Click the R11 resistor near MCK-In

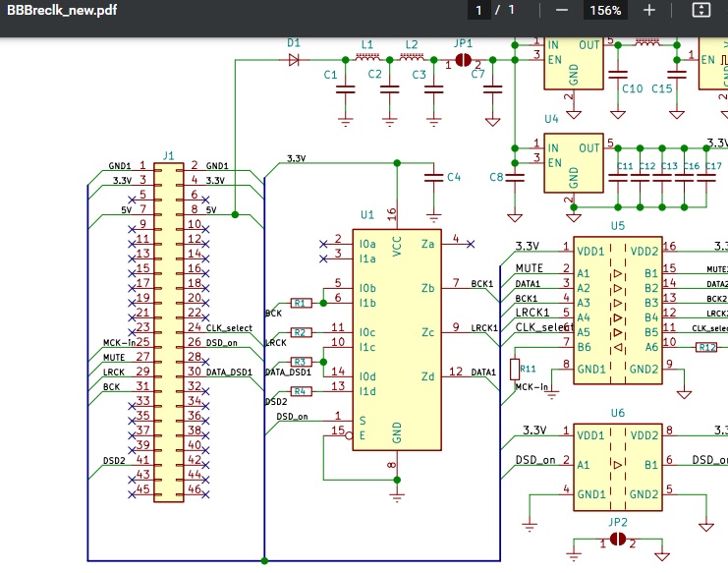pos(515,370)
